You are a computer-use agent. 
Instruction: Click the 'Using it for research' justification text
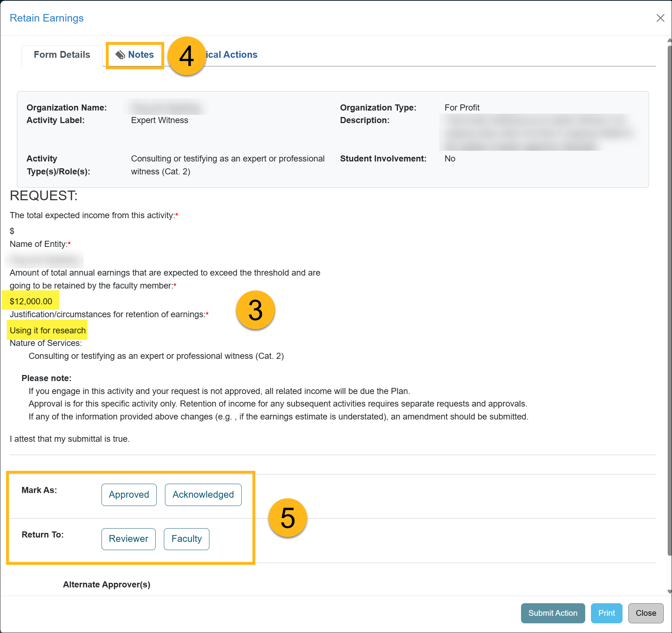pyautogui.click(x=48, y=330)
